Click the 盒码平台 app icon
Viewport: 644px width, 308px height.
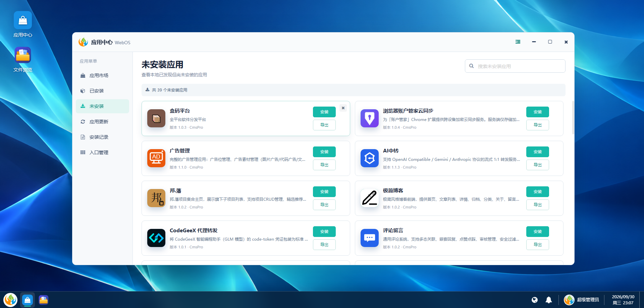pyautogui.click(x=156, y=118)
